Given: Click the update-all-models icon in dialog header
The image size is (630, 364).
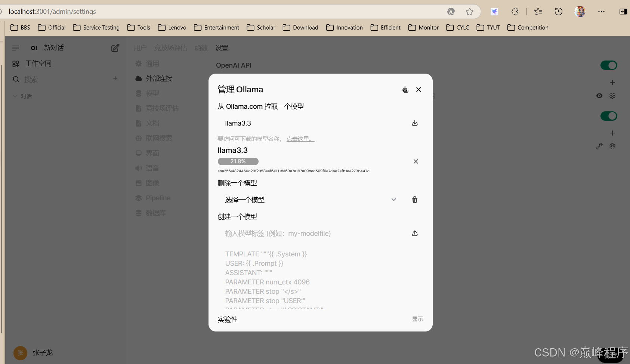Looking at the screenshot, I should tap(405, 89).
